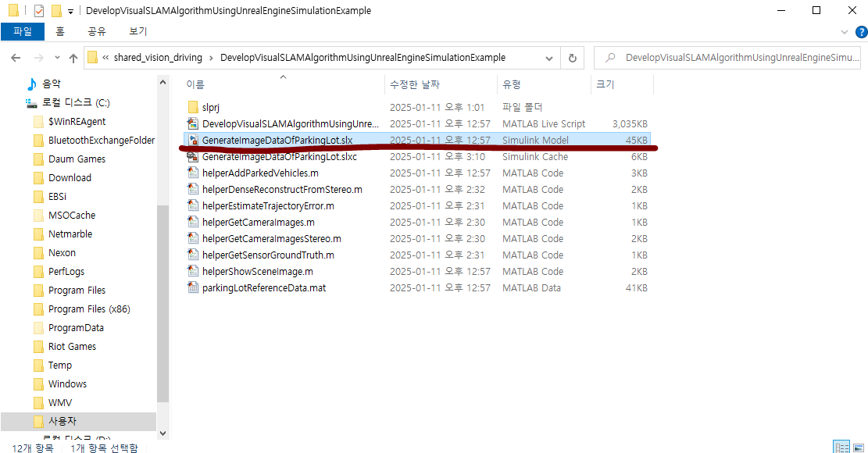Click the MATLAB Live Script file icon
The width and height of the screenshot is (868, 453).
[193, 123]
